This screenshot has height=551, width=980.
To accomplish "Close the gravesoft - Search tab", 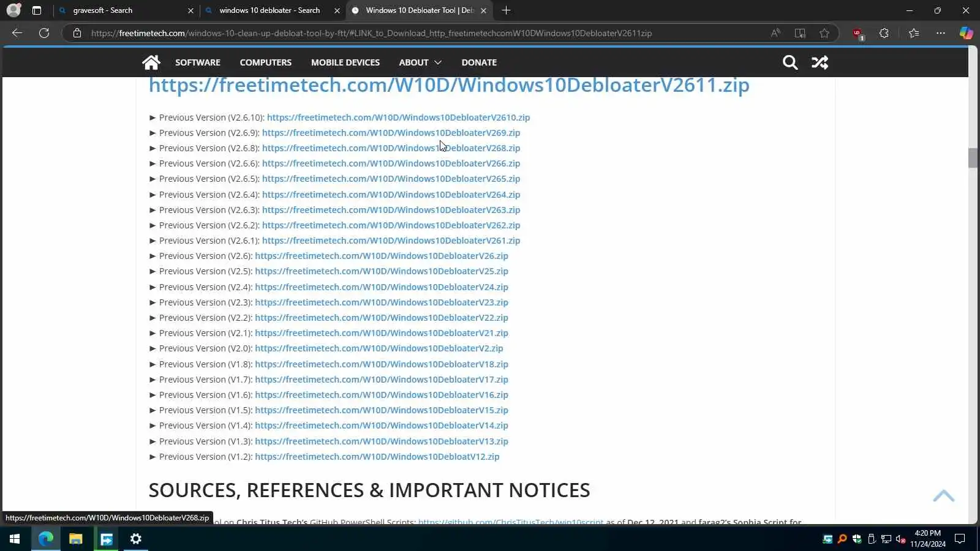I will pos(190,10).
